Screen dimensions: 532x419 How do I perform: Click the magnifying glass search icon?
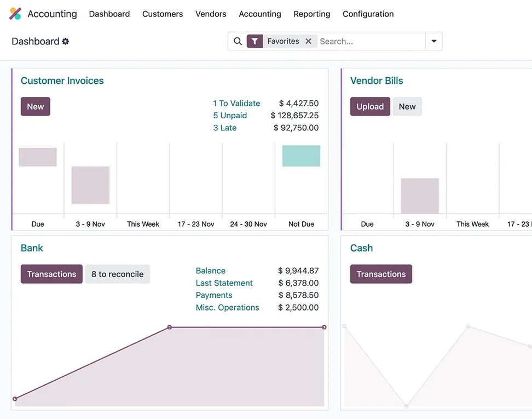pyautogui.click(x=238, y=42)
